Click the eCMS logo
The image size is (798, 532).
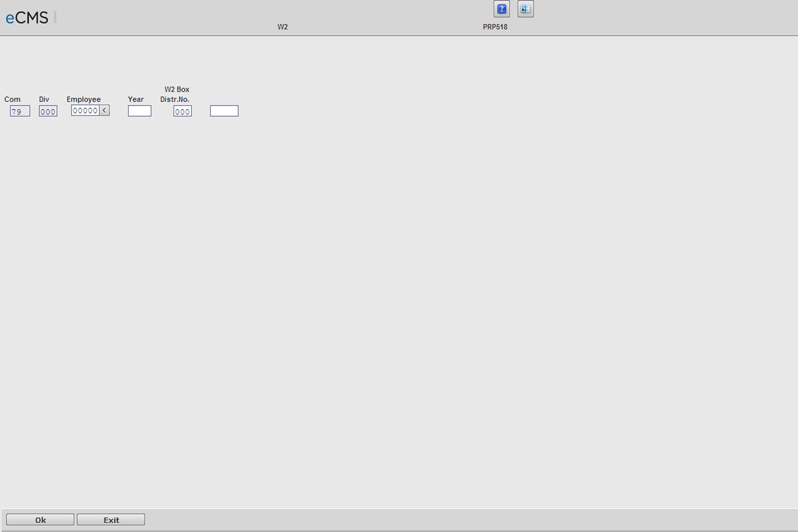click(27, 18)
